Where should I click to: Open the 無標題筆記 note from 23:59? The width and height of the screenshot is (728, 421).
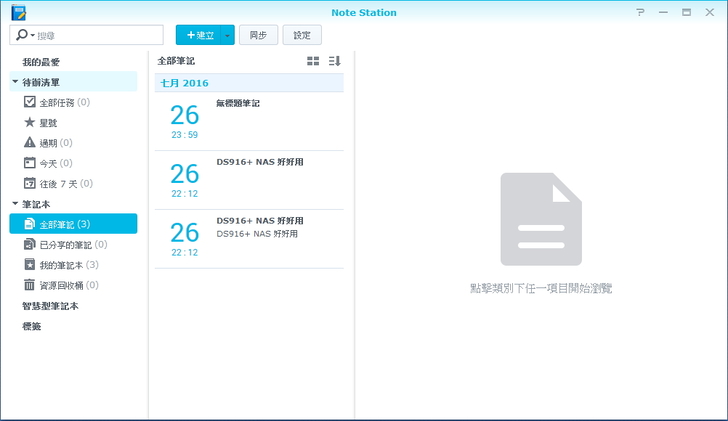click(x=250, y=121)
